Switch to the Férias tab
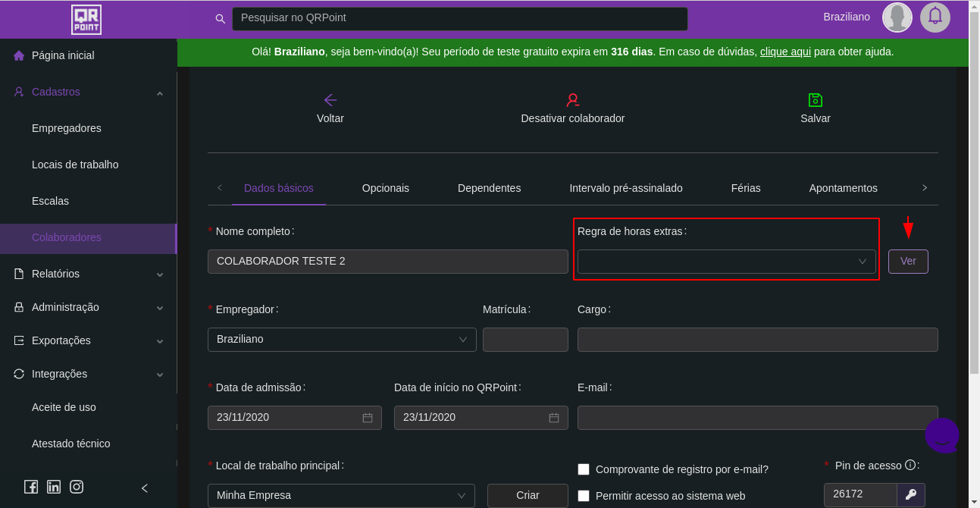The image size is (980, 508). [x=745, y=188]
